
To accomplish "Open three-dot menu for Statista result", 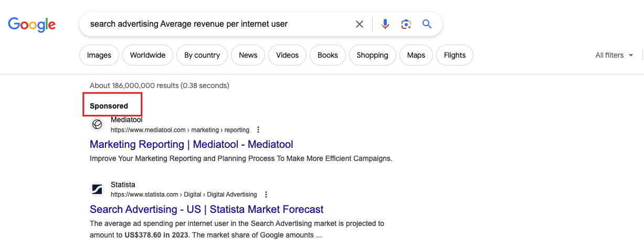I will pyautogui.click(x=266, y=194).
